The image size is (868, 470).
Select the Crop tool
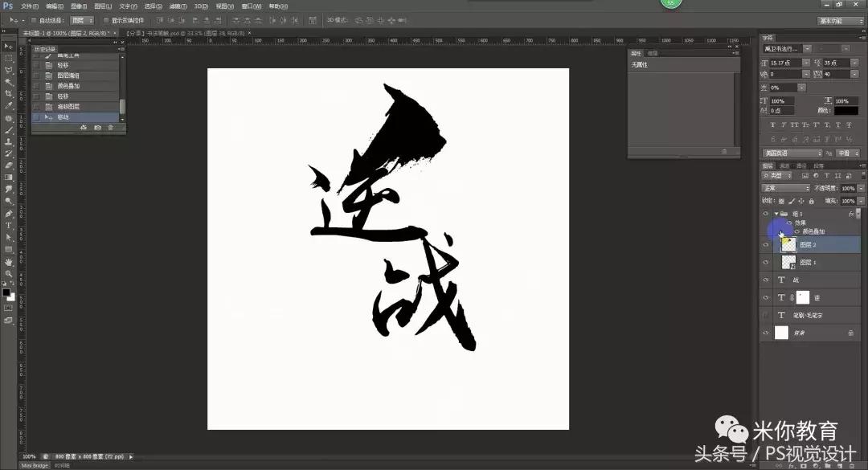(x=8, y=94)
